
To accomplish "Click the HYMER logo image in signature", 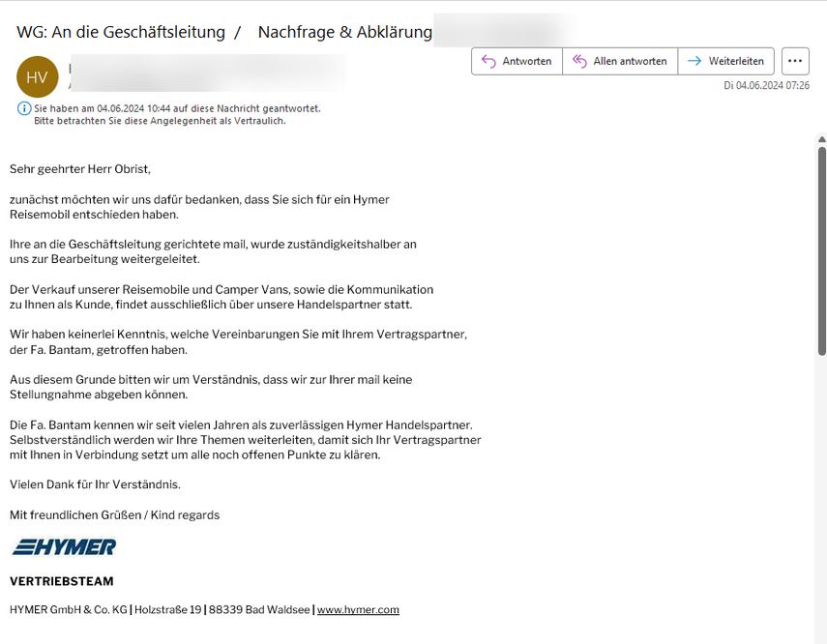I will tap(64, 547).
